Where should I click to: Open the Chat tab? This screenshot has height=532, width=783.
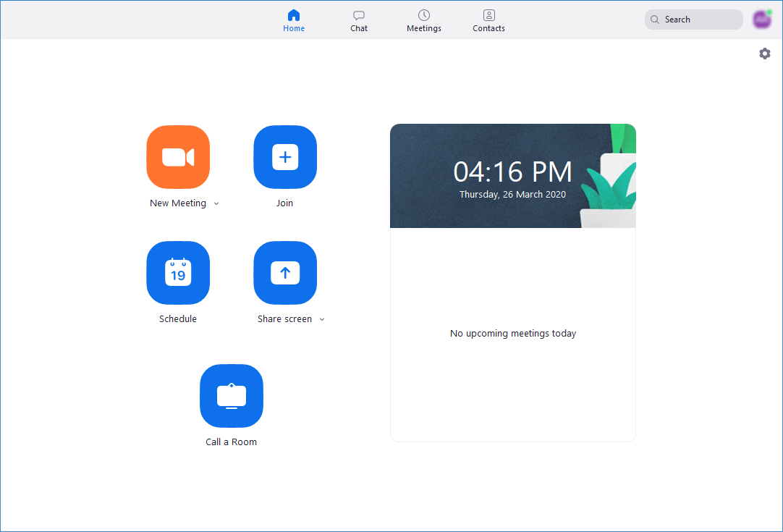[358, 20]
